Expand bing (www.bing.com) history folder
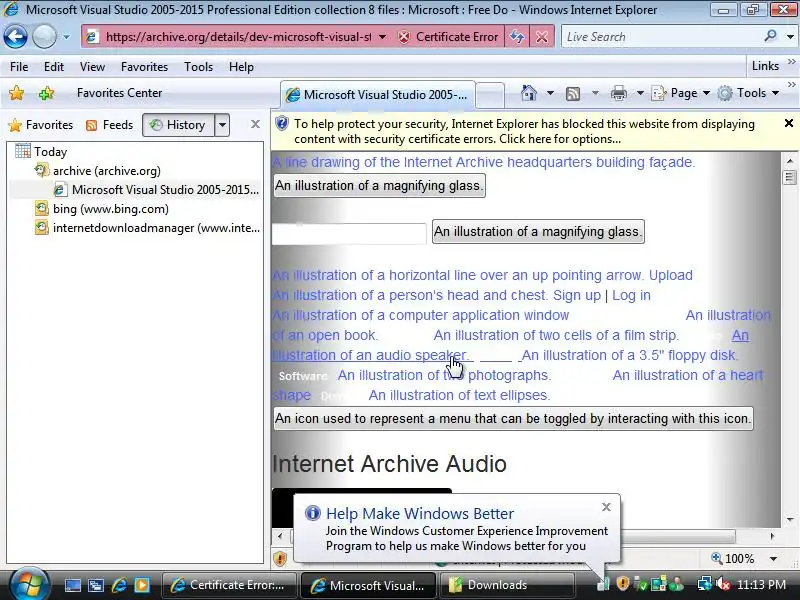 point(101,209)
